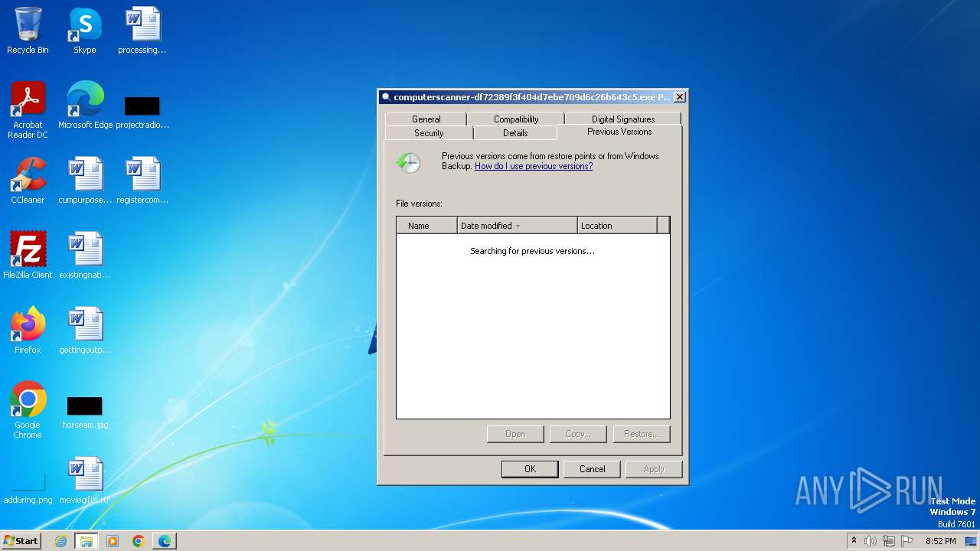Switch to the Compatibility tab
Image resolution: width=980 pixels, height=551 pixels.
tap(516, 119)
